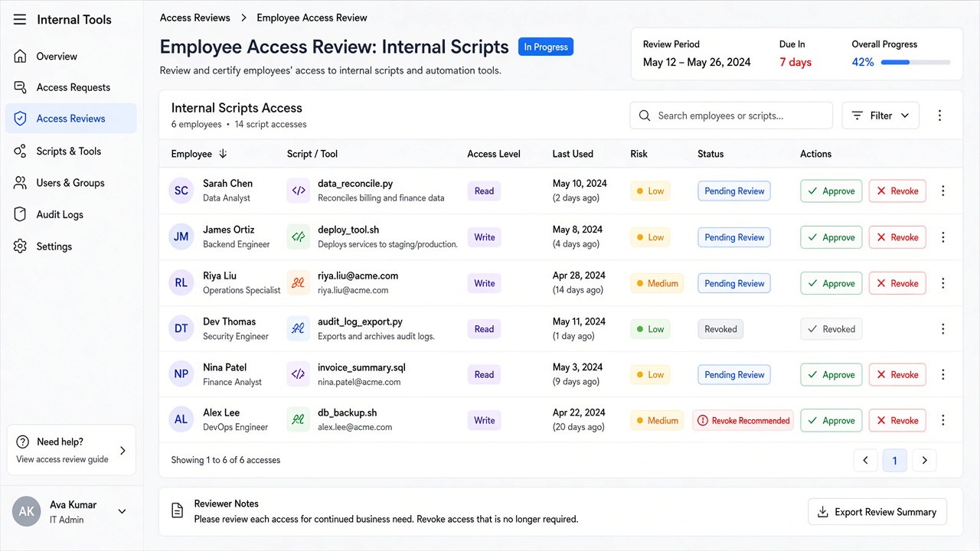
Task: Select page number 1 in pagination
Action: click(894, 460)
